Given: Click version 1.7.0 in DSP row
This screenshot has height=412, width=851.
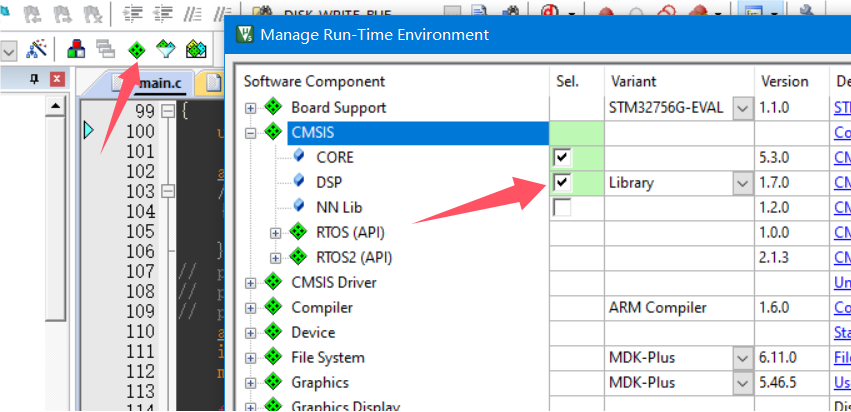Looking at the screenshot, I should (774, 182).
